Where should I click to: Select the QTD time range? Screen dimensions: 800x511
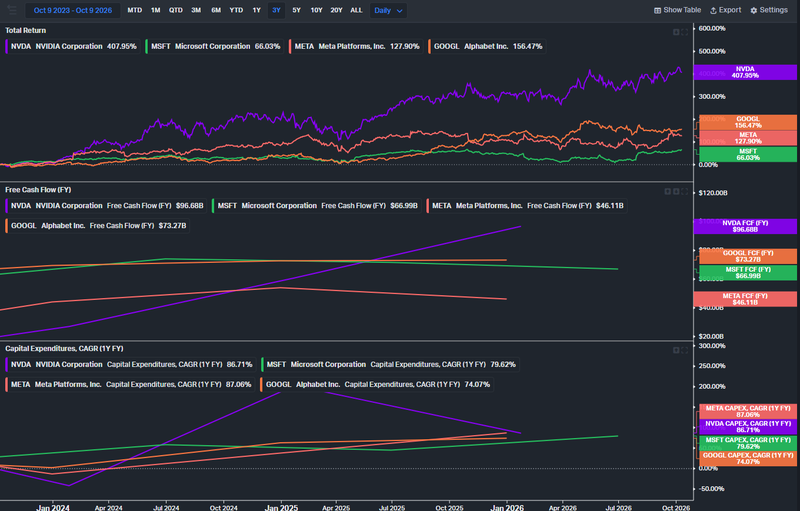[176, 10]
